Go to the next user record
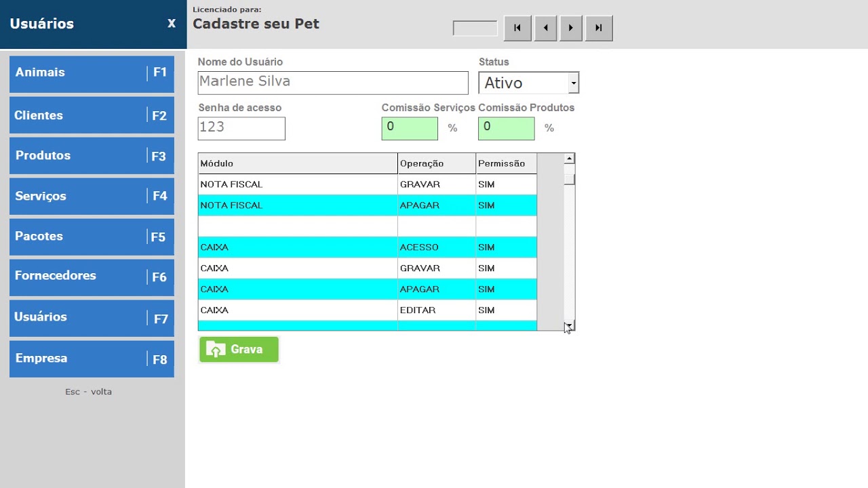868x488 pixels. pos(571,28)
